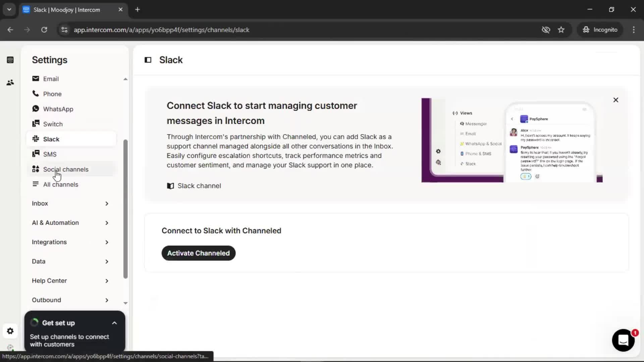644x362 pixels.
Task: Select the WhatsApp channel icon
Action: click(36, 109)
